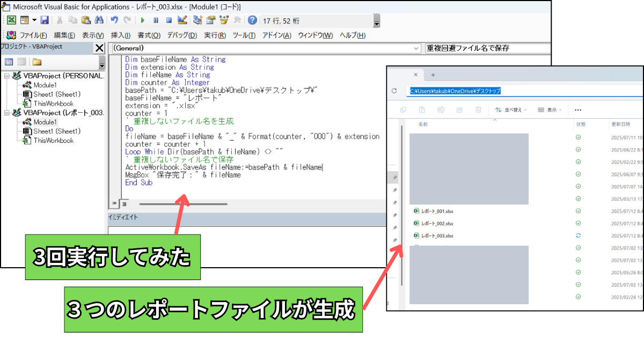Open the 書式(O) menu
Screen dimensions: 644x338
pyautogui.click(x=149, y=35)
